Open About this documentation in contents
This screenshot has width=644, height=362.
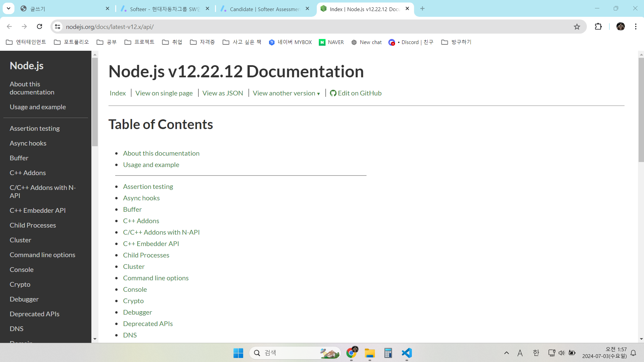161,153
